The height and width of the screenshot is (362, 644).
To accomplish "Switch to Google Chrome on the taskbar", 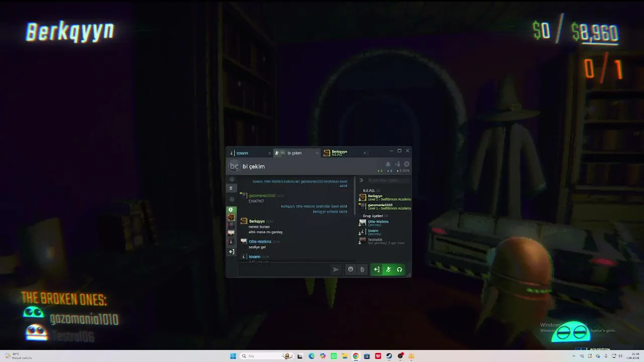I will pos(356,356).
